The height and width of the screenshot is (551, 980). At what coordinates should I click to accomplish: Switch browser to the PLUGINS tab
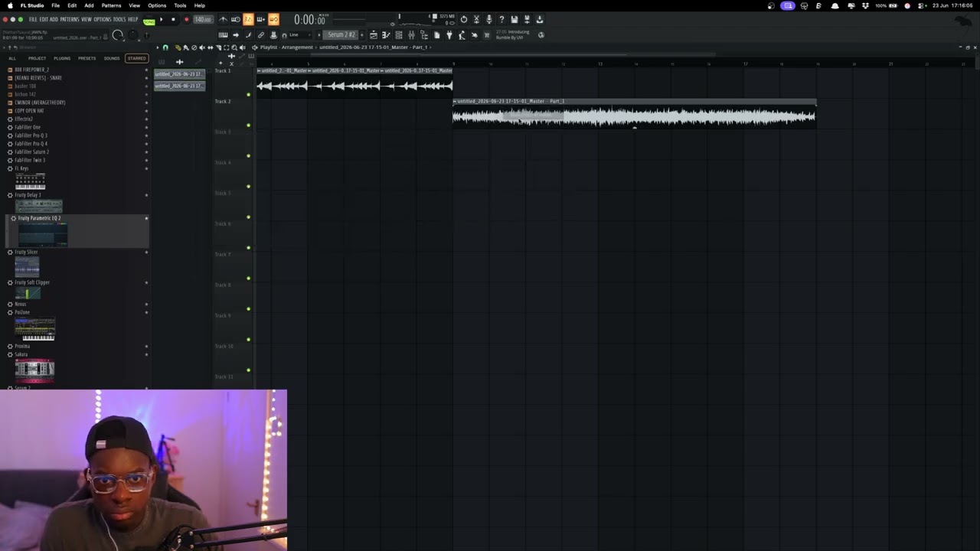[x=62, y=58]
